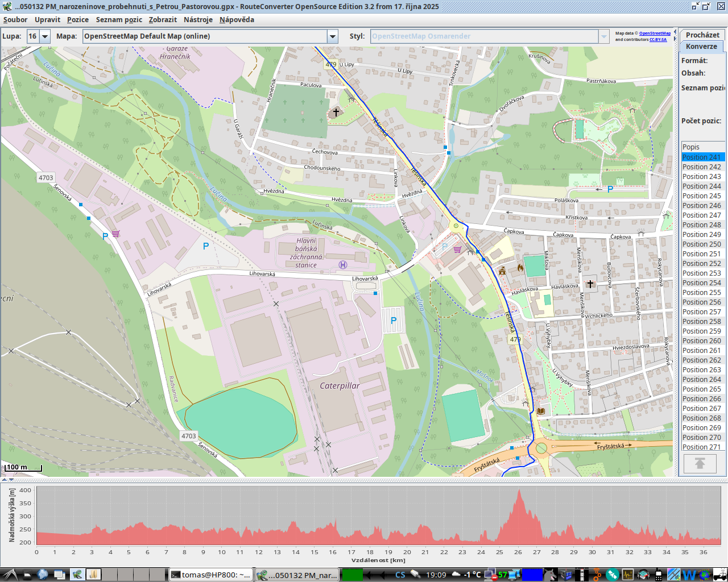Screen dimensions: 728x582
Task: Follow the OpenStreetMap attribution link
Action: (655, 34)
